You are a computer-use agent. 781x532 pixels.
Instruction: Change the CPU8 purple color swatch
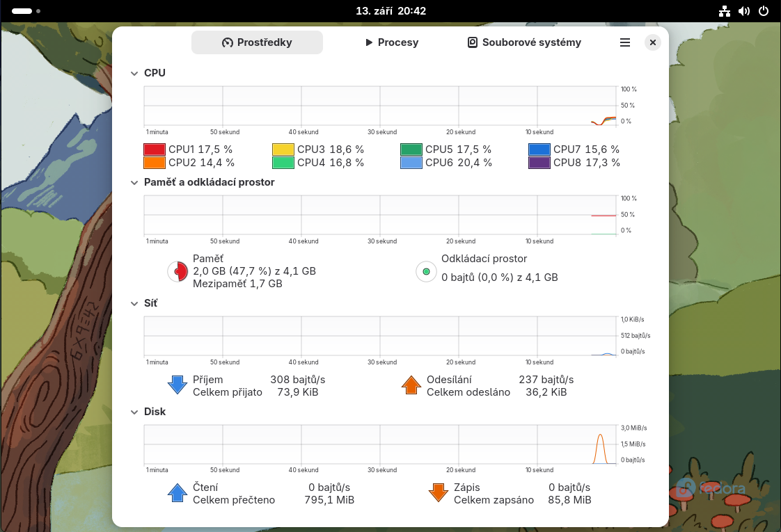[x=539, y=163]
